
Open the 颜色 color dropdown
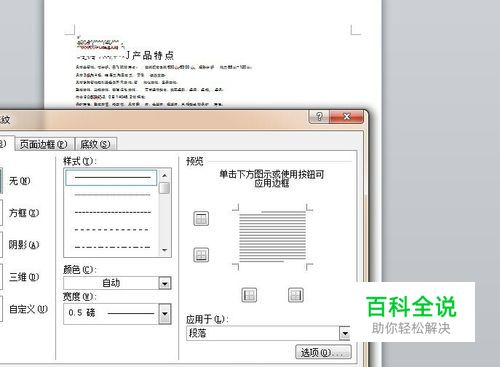pos(165,283)
